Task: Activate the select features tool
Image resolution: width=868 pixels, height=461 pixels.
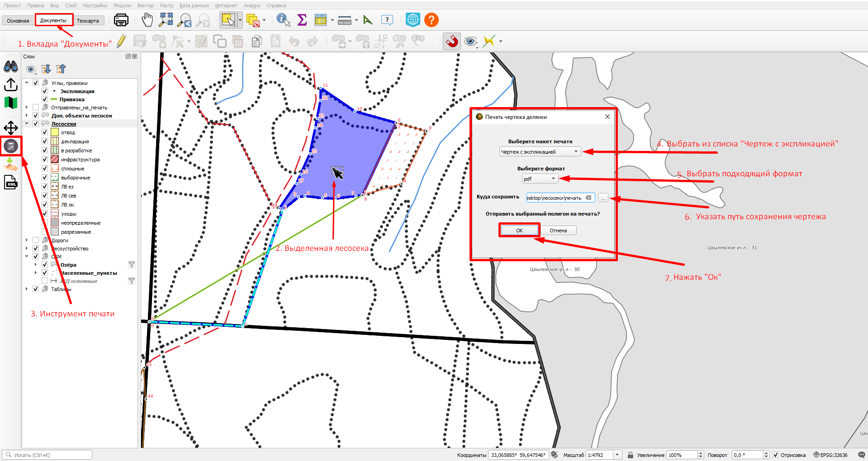Action: click(228, 20)
